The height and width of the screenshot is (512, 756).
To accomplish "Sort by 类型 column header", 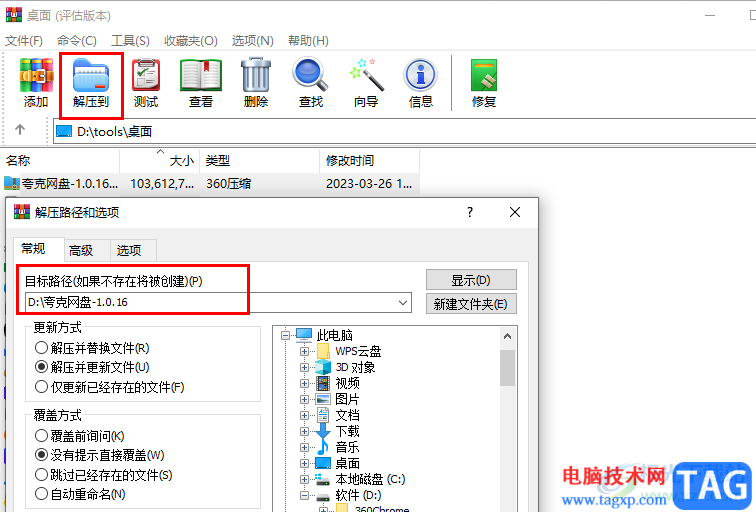I will pos(259,161).
